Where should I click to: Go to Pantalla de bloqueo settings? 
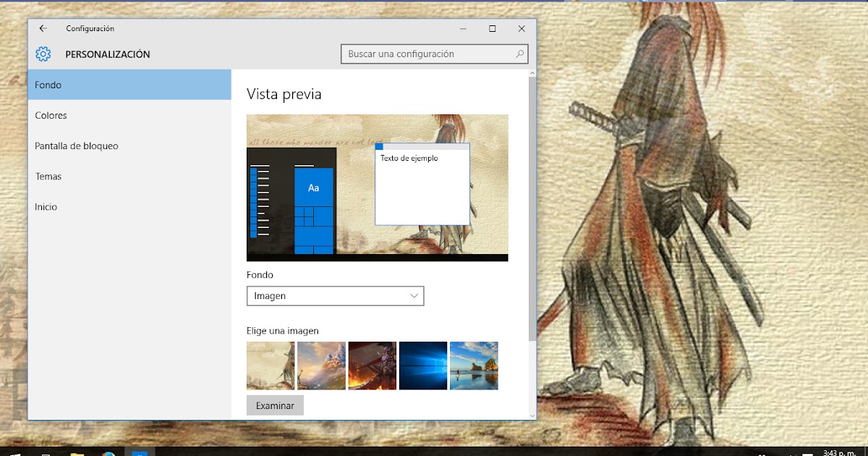129,145
